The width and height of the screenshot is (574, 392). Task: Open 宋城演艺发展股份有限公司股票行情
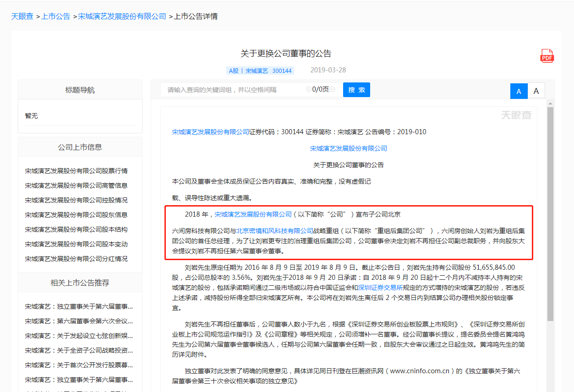(77, 171)
